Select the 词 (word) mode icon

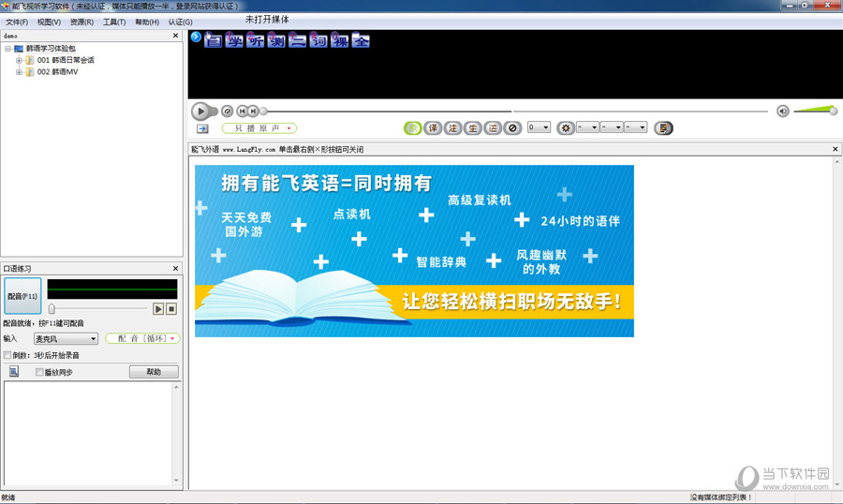[x=318, y=40]
